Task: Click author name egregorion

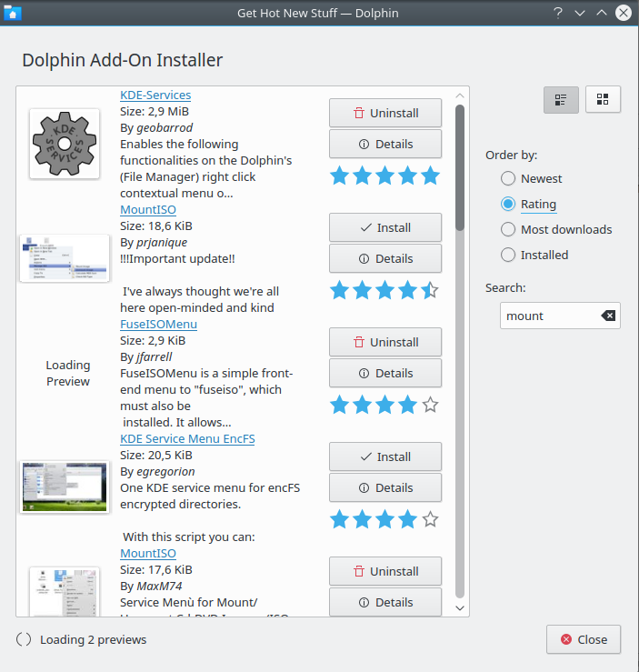Action: (165, 471)
